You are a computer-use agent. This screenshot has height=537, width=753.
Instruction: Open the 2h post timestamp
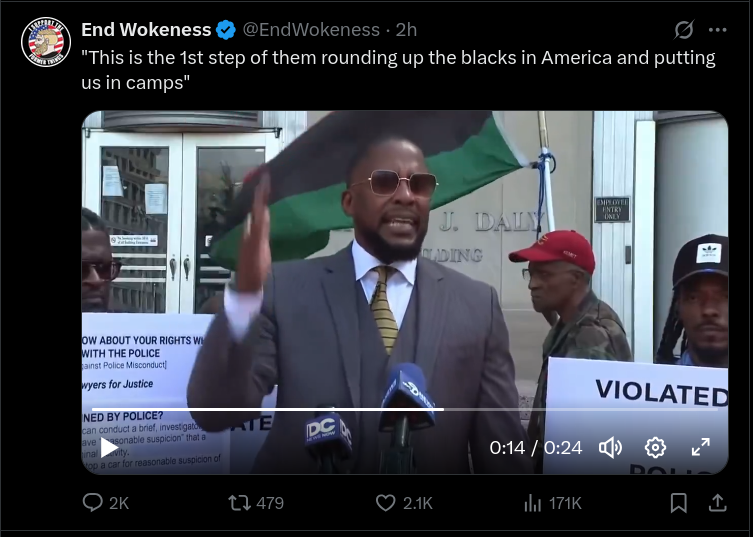click(x=406, y=30)
